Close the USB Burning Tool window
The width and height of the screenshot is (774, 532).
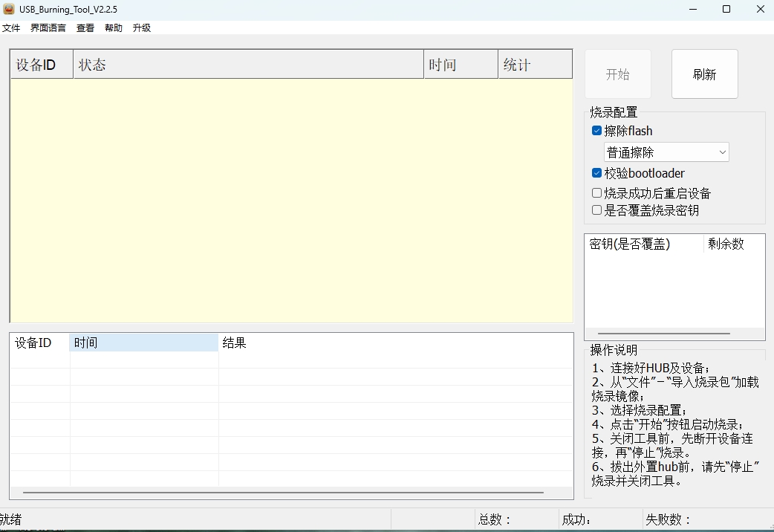pyautogui.click(x=760, y=9)
